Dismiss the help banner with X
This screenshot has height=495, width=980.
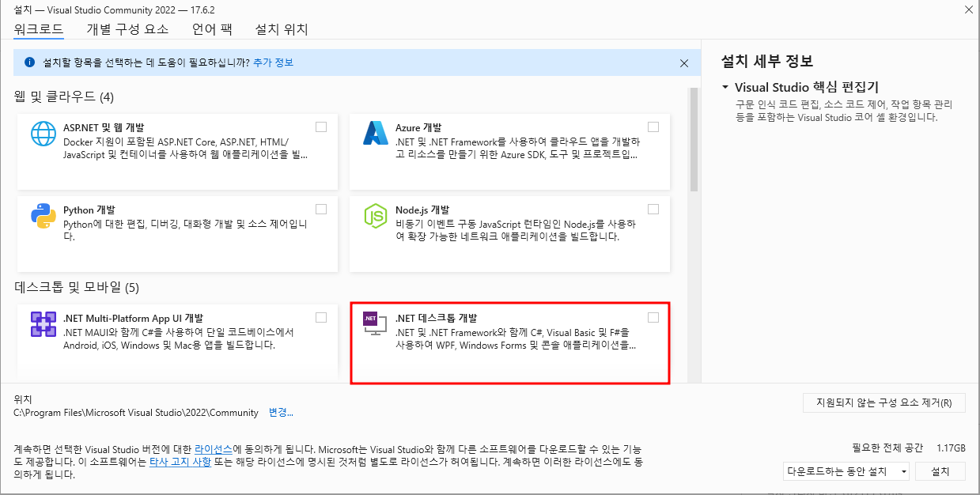[x=684, y=62]
